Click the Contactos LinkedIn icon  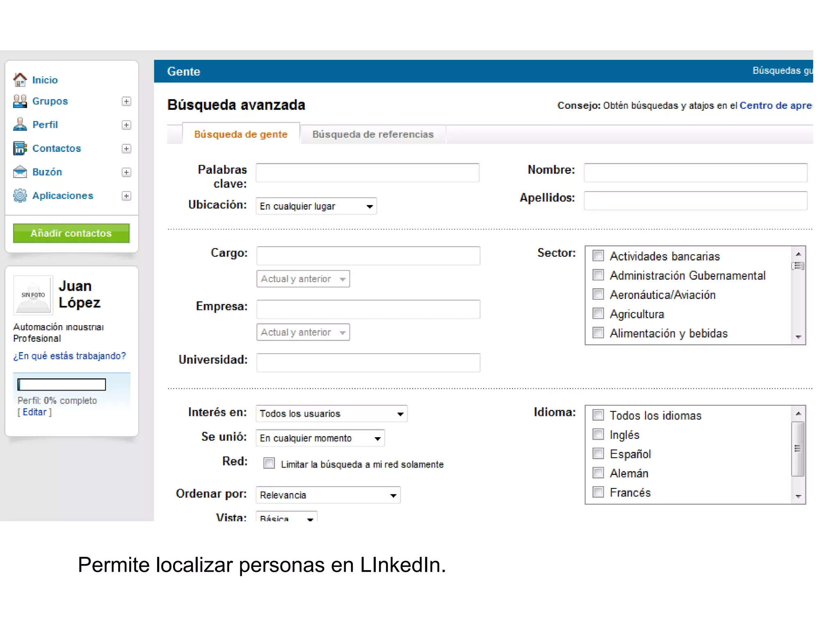(x=20, y=148)
